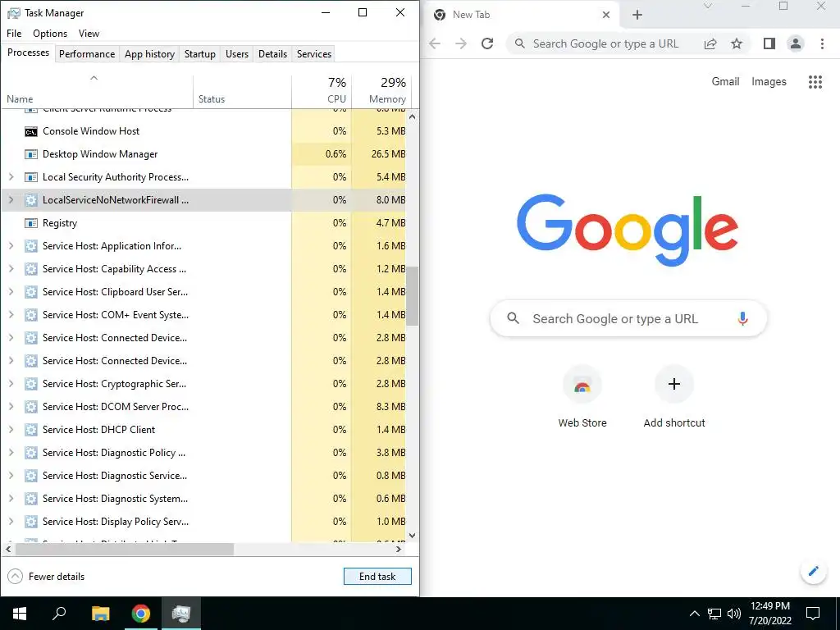Expand Service Host: DHCP Client row
This screenshot has width=840, height=630.
tap(11, 430)
